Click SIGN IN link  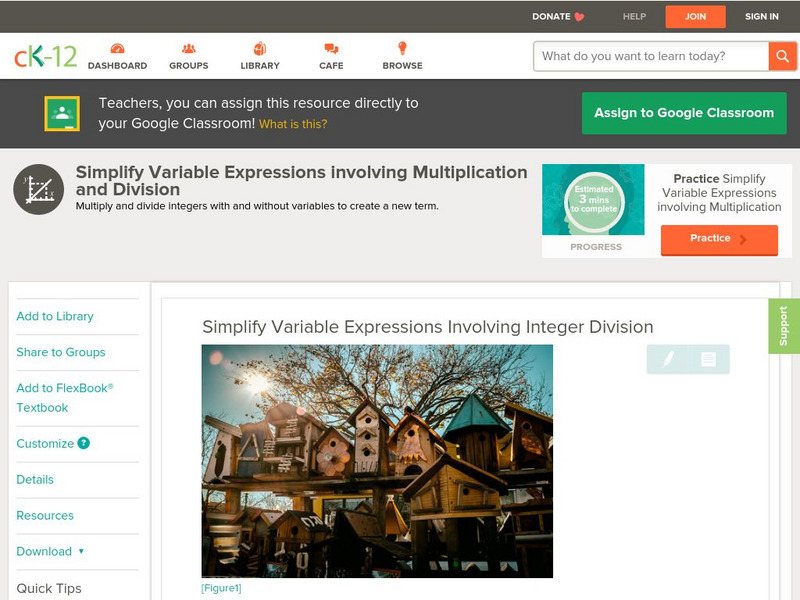pyautogui.click(x=762, y=17)
